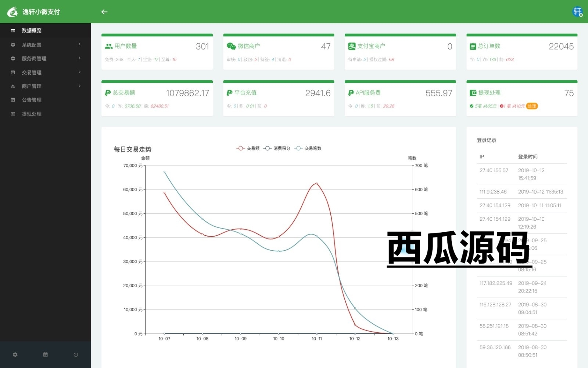Click login IP 59.36.120.166
Screen dimensions: 588x368
(495, 347)
